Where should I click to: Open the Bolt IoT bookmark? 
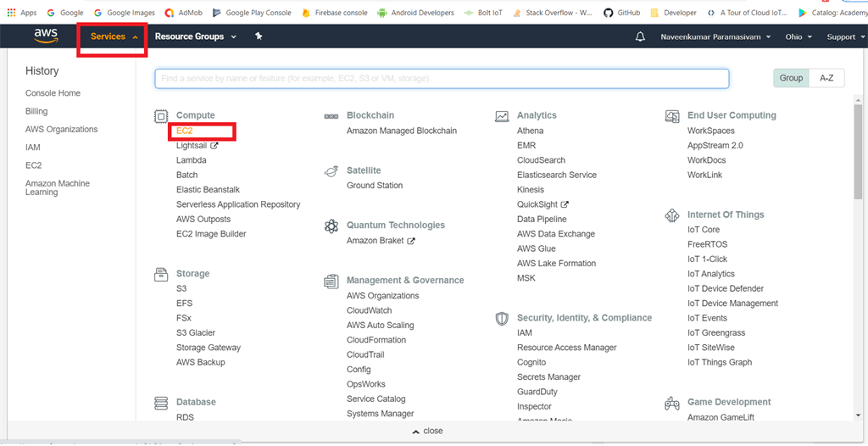point(483,12)
